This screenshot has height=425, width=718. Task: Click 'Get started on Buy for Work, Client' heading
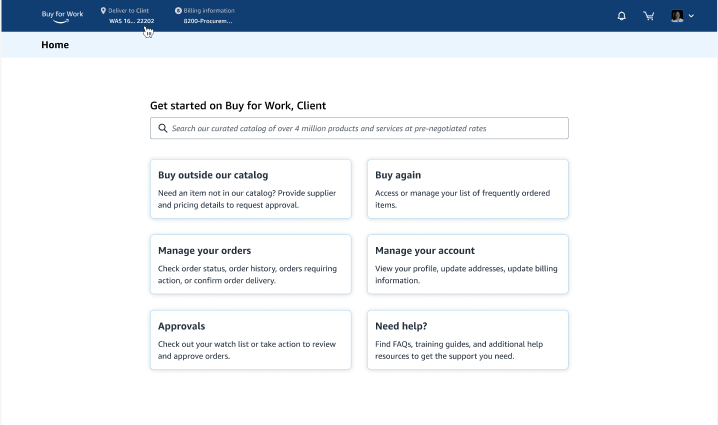(238, 106)
